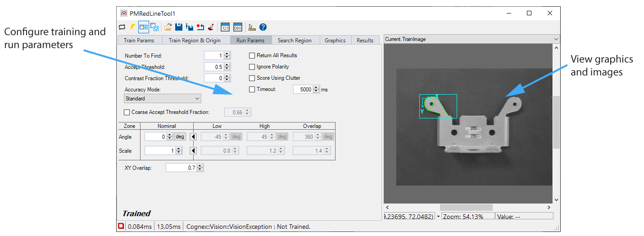Click the XY Overlap input field
Viewport: 644px width, 236px height.
click(x=181, y=168)
